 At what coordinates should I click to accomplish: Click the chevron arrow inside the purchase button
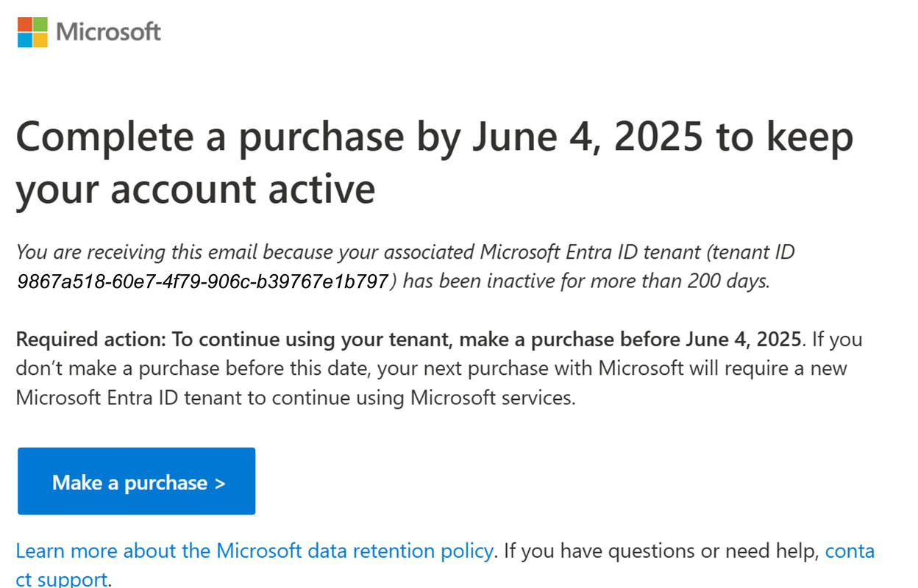tap(219, 483)
